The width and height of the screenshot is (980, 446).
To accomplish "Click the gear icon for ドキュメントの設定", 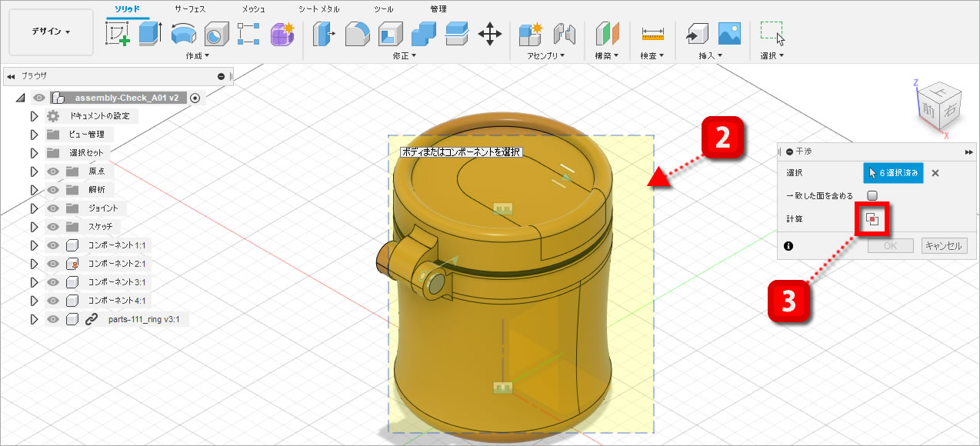I will coord(53,116).
